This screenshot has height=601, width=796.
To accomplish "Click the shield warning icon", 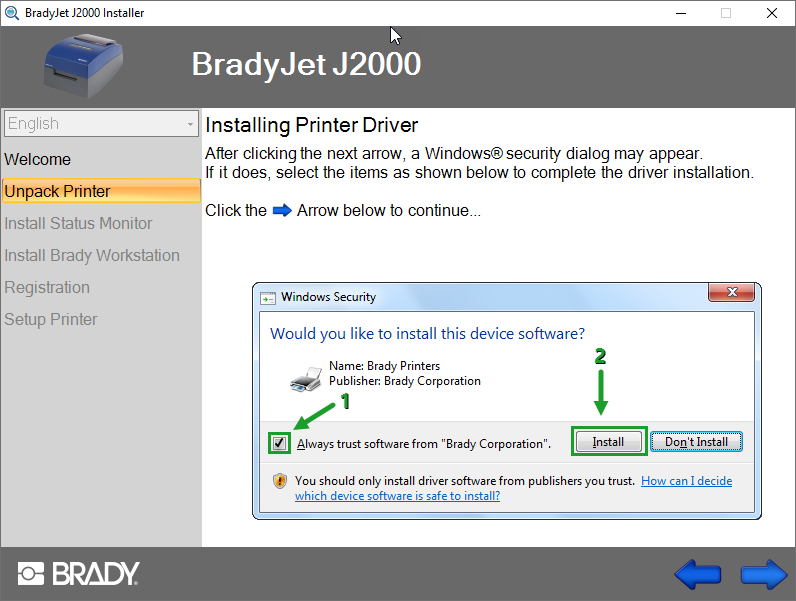I will [x=280, y=481].
